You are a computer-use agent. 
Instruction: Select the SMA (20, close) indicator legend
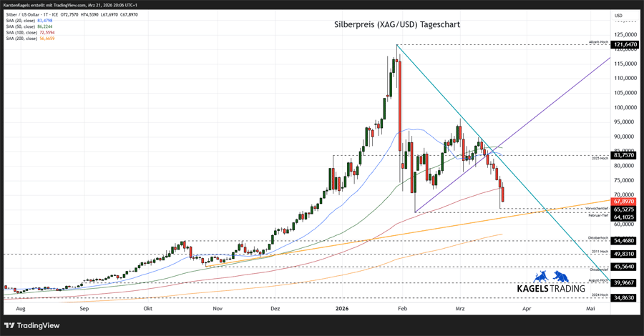coord(29,21)
